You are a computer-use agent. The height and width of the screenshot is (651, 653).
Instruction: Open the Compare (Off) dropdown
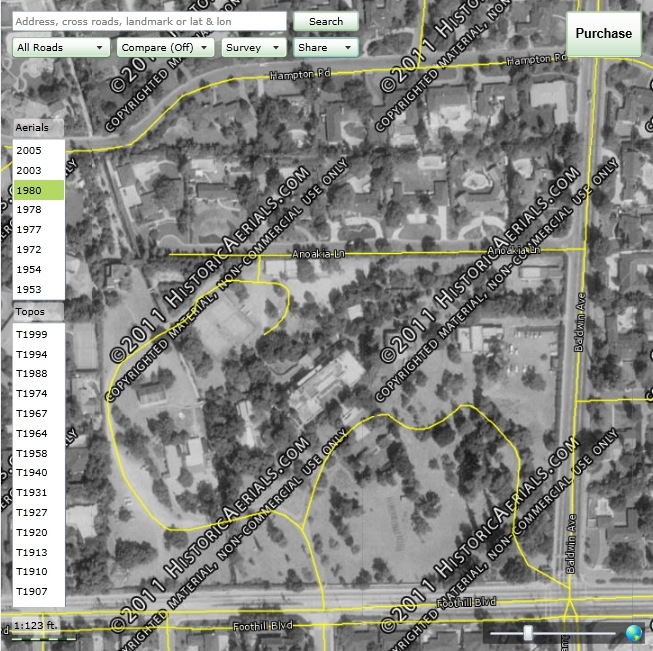pyautogui.click(x=165, y=47)
